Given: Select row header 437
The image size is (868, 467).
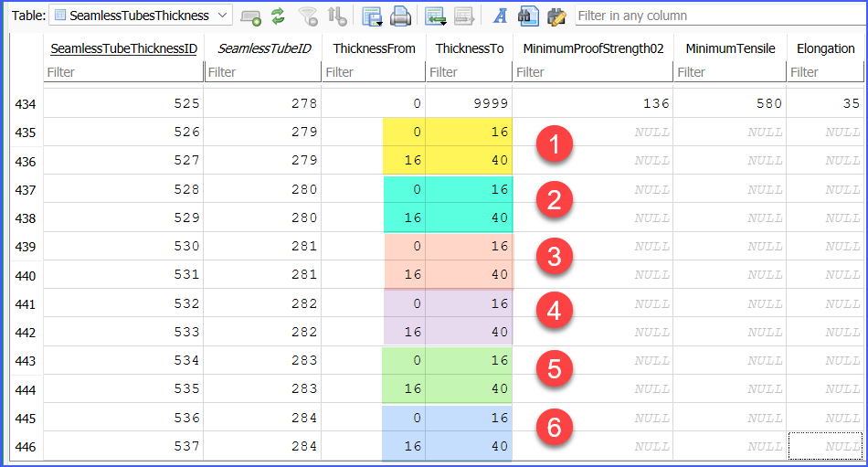Looking at the screenshot, I should pos(26,190).
